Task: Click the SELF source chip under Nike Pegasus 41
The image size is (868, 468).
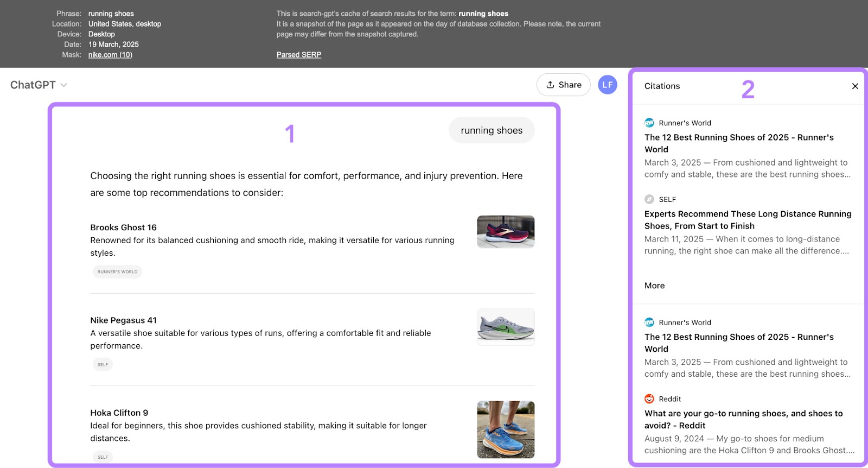Action: coord(103,365)
